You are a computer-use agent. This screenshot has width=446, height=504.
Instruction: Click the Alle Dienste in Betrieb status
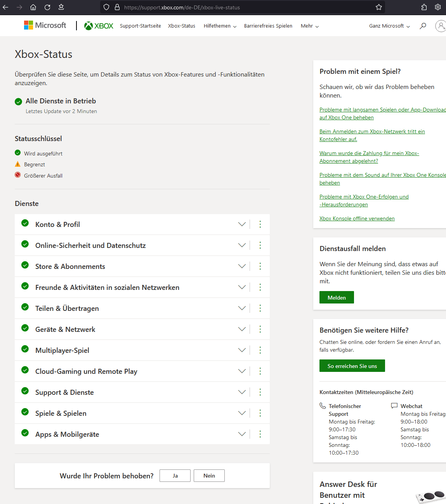pos(61,101)
